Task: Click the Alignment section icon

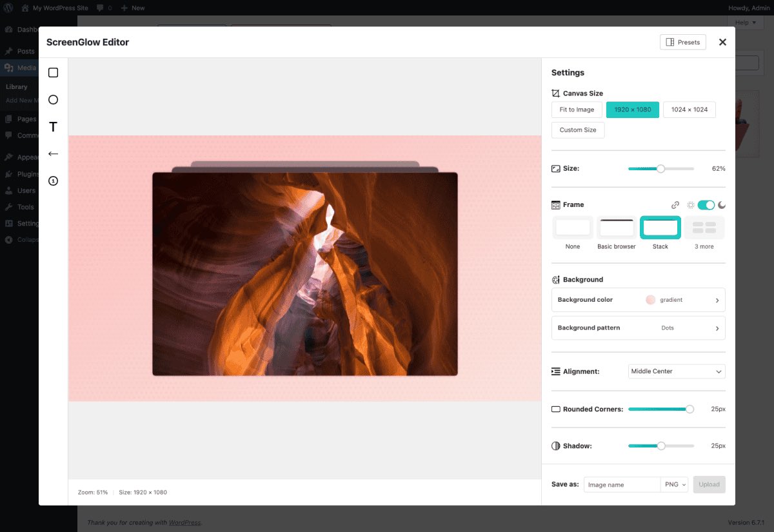Action: tap(556, 371)
